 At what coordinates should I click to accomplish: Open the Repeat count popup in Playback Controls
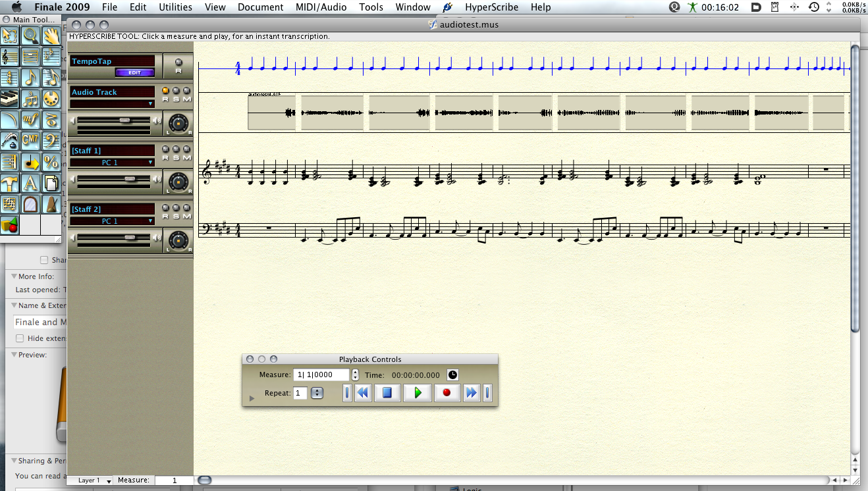317,393
